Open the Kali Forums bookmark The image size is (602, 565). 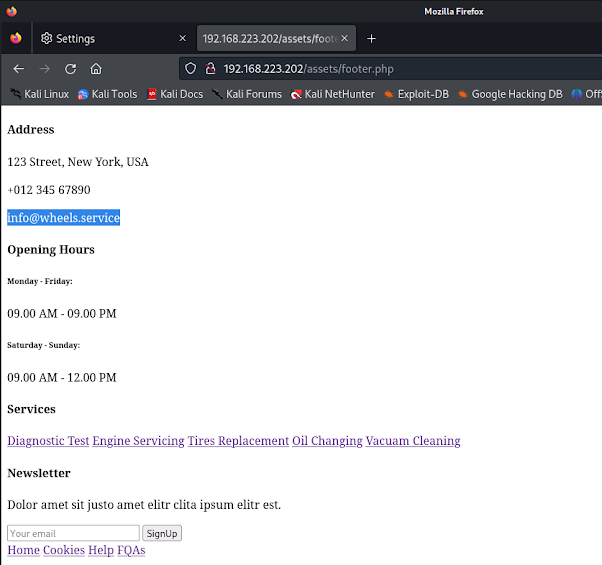click(x=247, y=94)
